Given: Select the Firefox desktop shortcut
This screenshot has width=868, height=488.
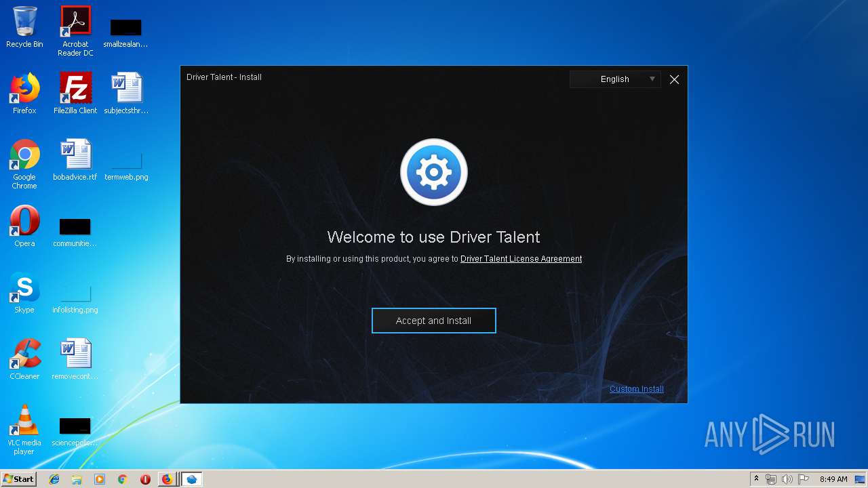Looking at the screenshot, I should pos(24,94).
